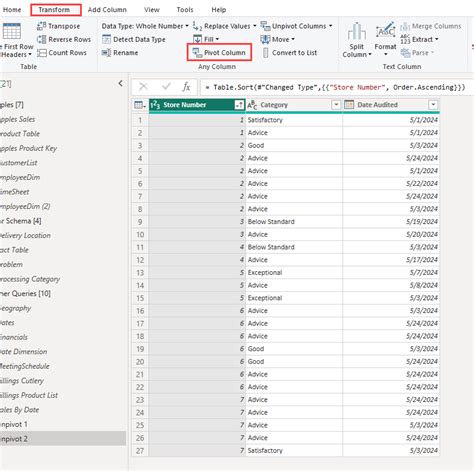This screenshot has height=471, width=474.
Task: Open the Add Column ribbon tab
Action: tap(107, 10)
